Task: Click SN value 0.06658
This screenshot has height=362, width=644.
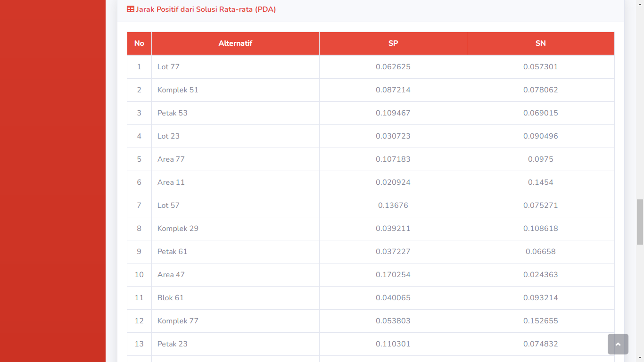Action: [x=541, y=252]
